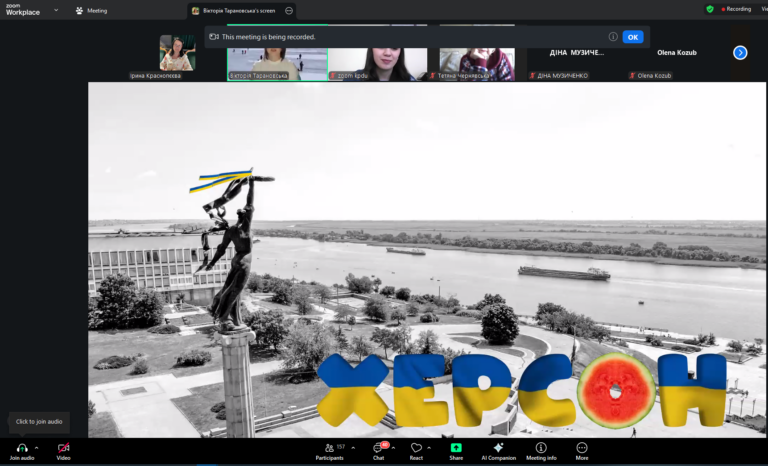The image size is (768, 466).
Task: Select the Meeting tab
Action: tap(92, 11)
